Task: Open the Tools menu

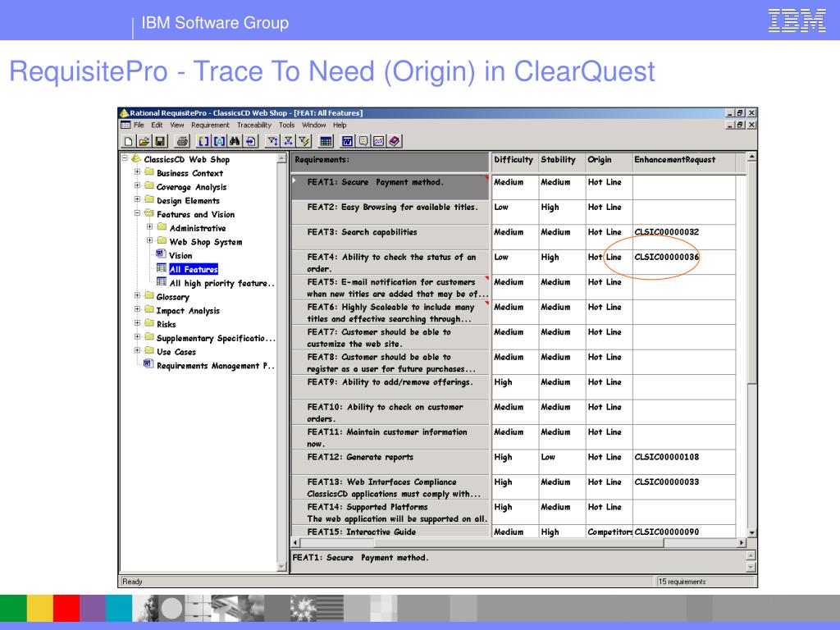Action: click(286, 125)
